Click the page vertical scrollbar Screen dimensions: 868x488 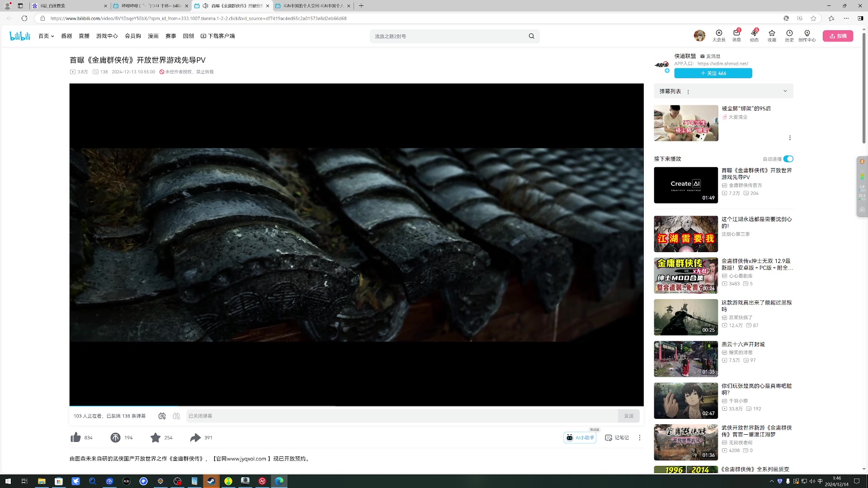tap(864, 88)
